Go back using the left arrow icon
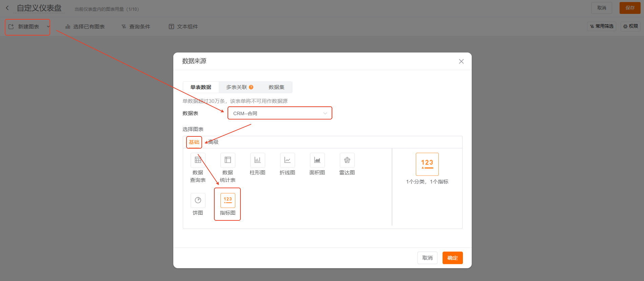Screen dimensions: 644x281 click(7, 8)
